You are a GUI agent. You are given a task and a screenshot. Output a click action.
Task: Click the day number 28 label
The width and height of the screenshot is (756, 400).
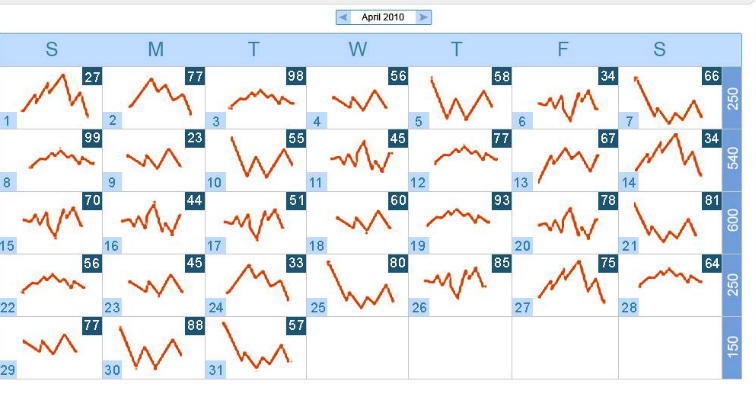[x=628, y=308]
